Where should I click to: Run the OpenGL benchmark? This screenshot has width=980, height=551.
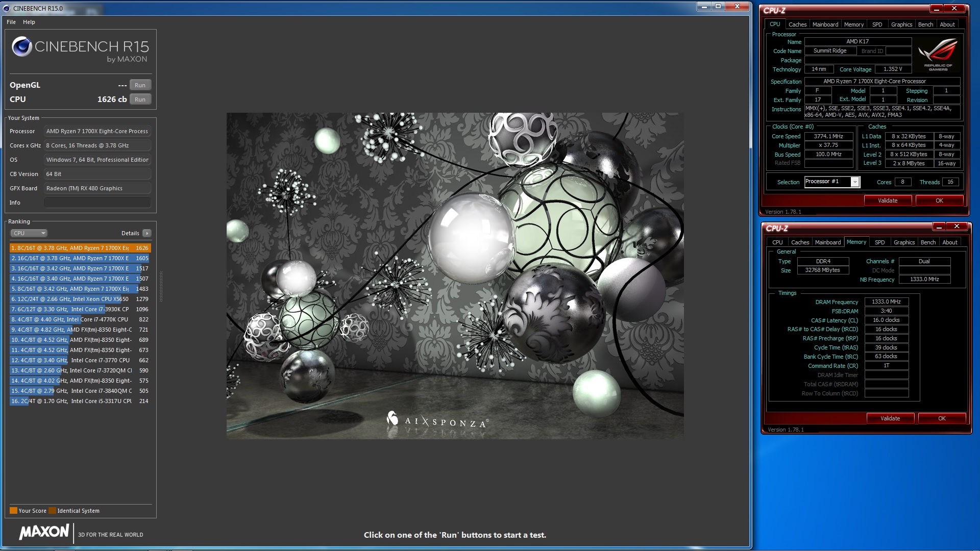(x=140, y=85)
